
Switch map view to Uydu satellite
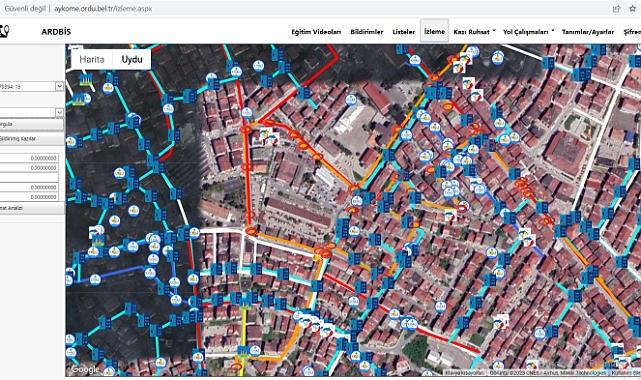[x=132, y=59]
